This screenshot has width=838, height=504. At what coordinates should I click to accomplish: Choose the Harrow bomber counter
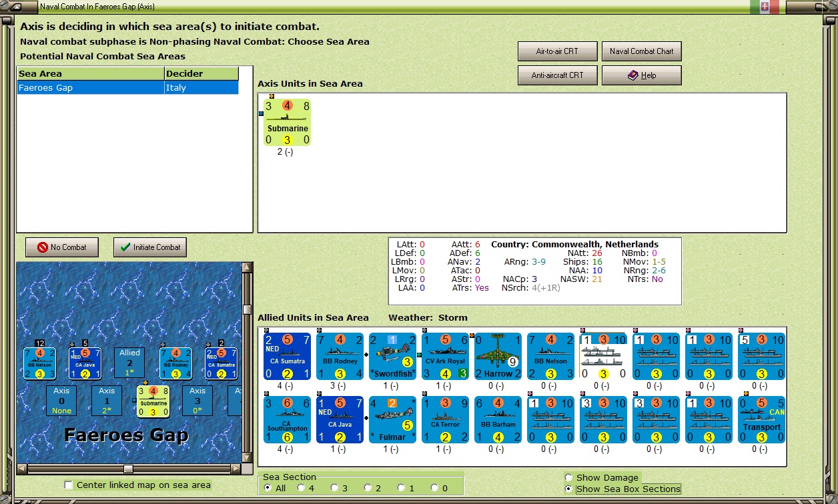[x=498, y=356]
